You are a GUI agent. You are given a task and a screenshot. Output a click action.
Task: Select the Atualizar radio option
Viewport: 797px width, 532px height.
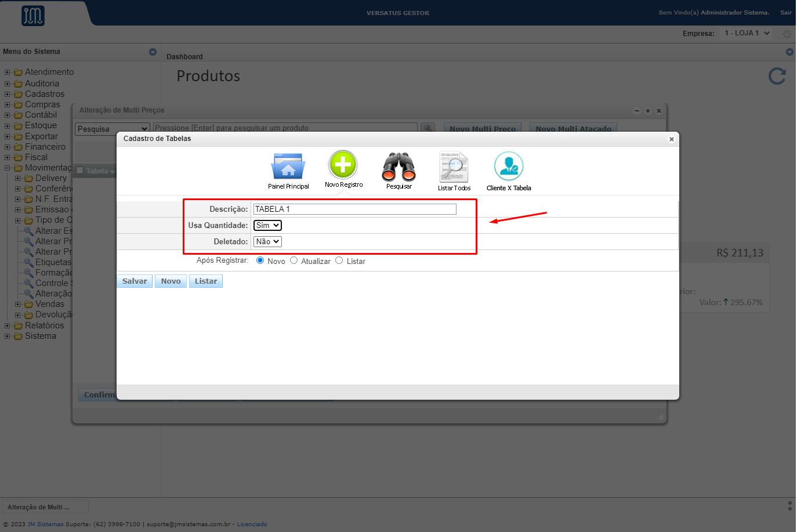point(294,260)
